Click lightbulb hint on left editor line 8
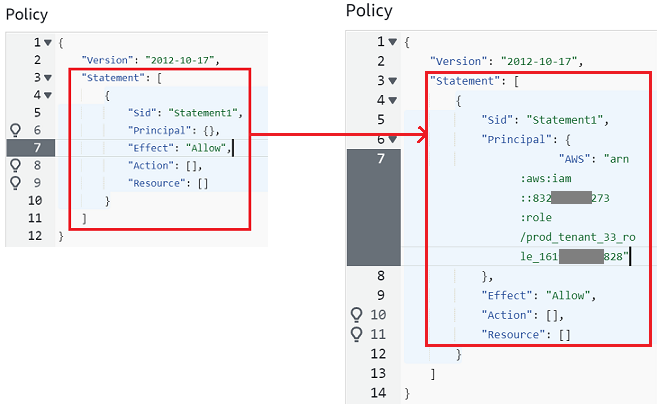657x404 pixels. (14, 165)
